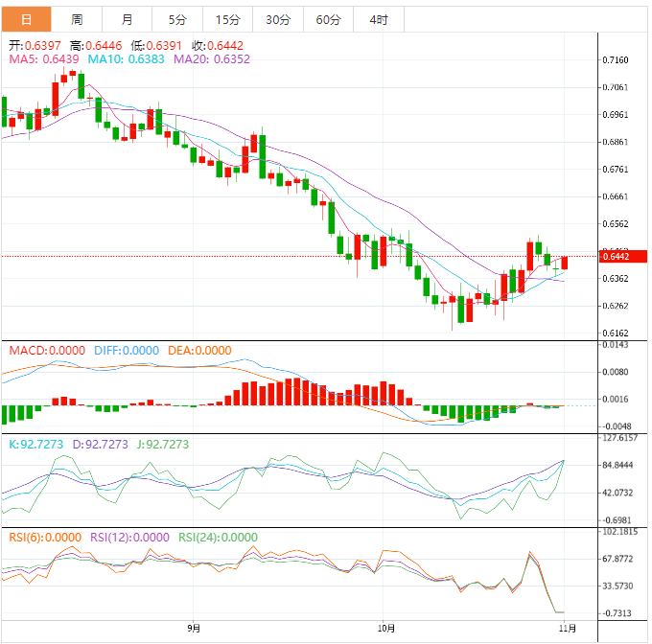
Task: Click the 9月 date marker on axis
Action: click(195, 629)
